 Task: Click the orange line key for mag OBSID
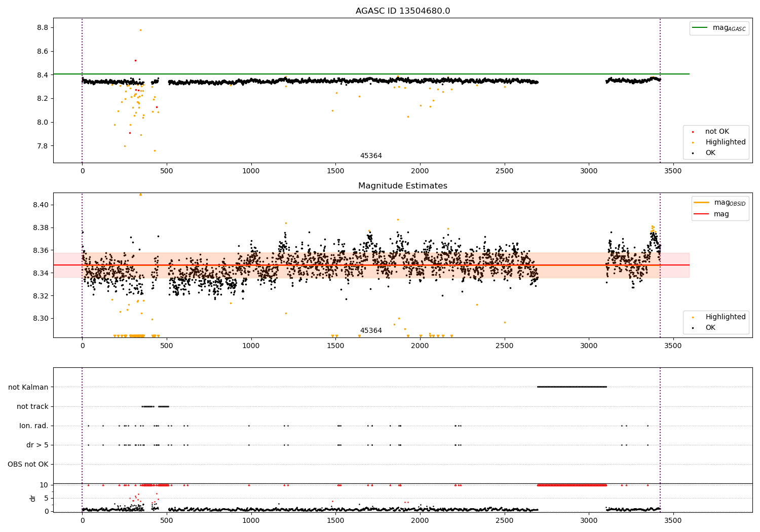702,203
